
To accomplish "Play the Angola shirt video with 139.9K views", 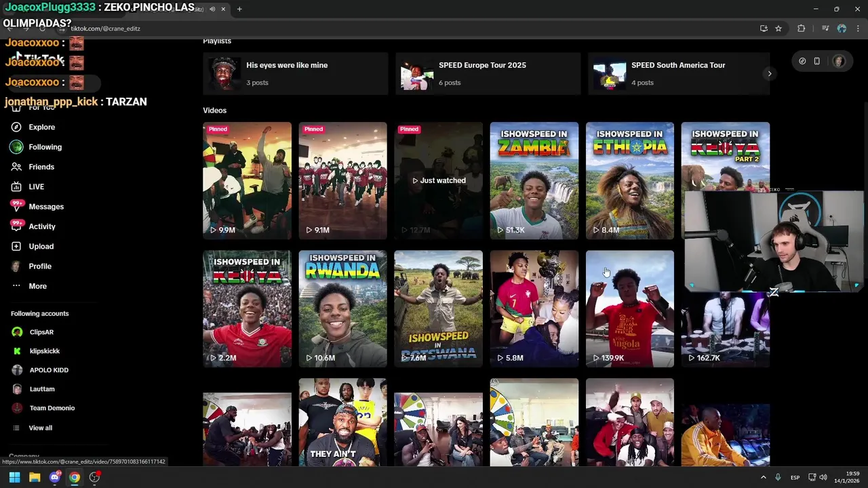I will coord(629,308).
